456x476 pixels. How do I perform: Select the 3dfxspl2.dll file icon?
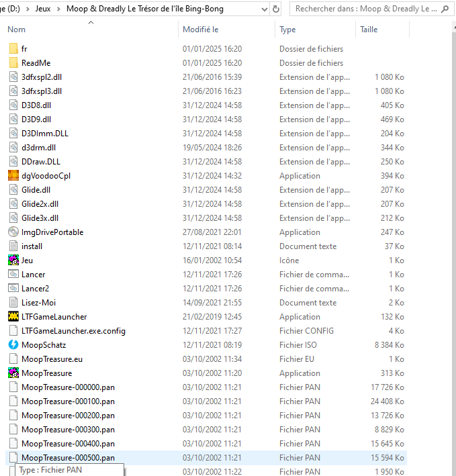pos(13,77)
